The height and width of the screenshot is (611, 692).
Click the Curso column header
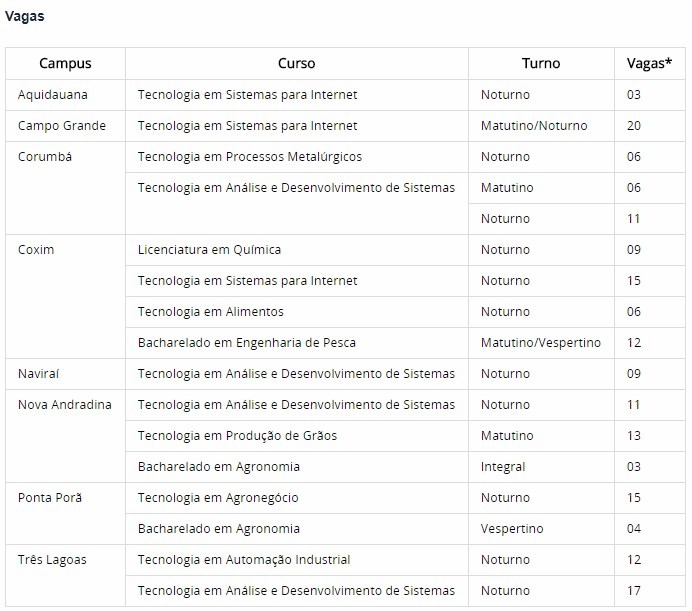tap(296, 63)
